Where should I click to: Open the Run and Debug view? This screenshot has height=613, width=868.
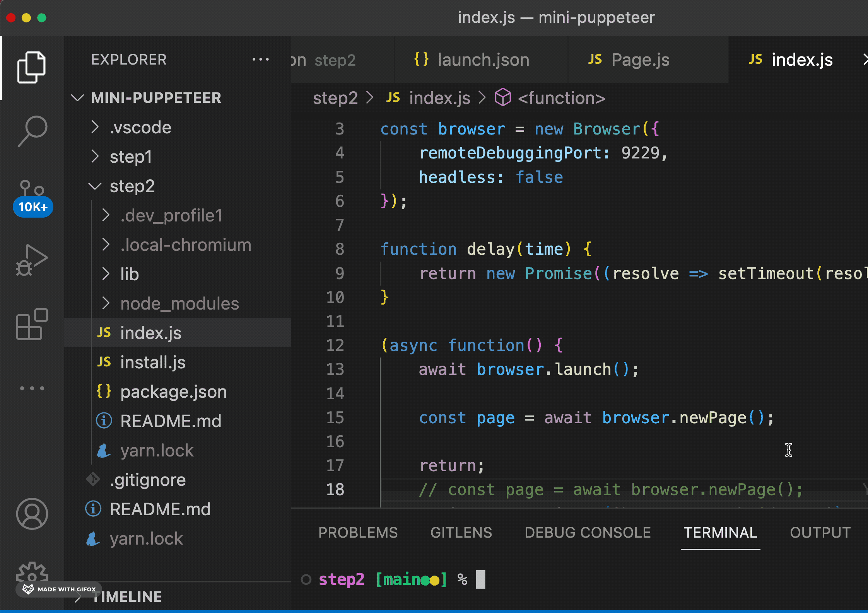point(32,260)
